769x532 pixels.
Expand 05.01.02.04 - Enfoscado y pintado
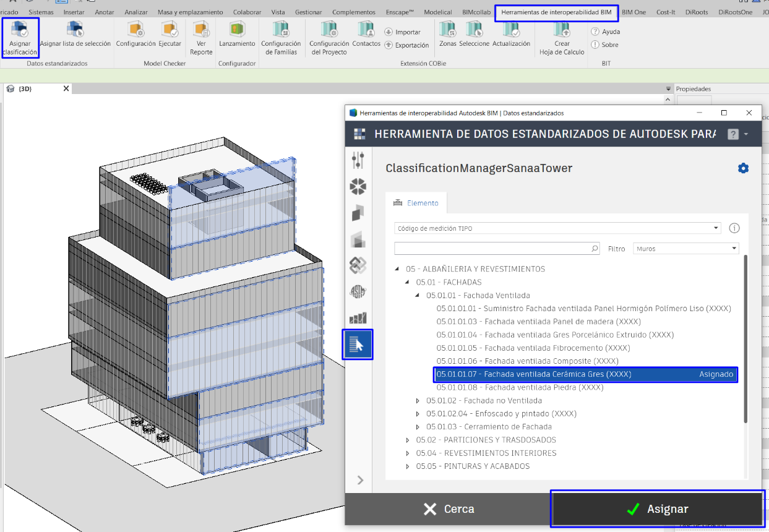coord(418,414)
